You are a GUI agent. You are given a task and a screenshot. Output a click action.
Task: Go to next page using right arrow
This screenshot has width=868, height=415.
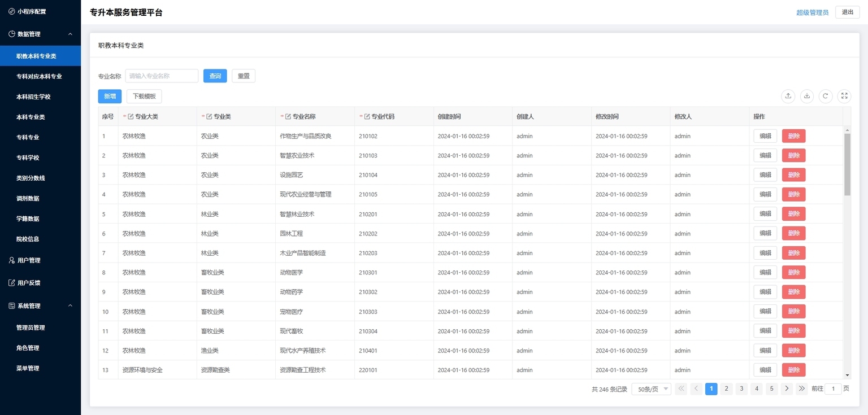pyautogui.click(x=787, y=388)
